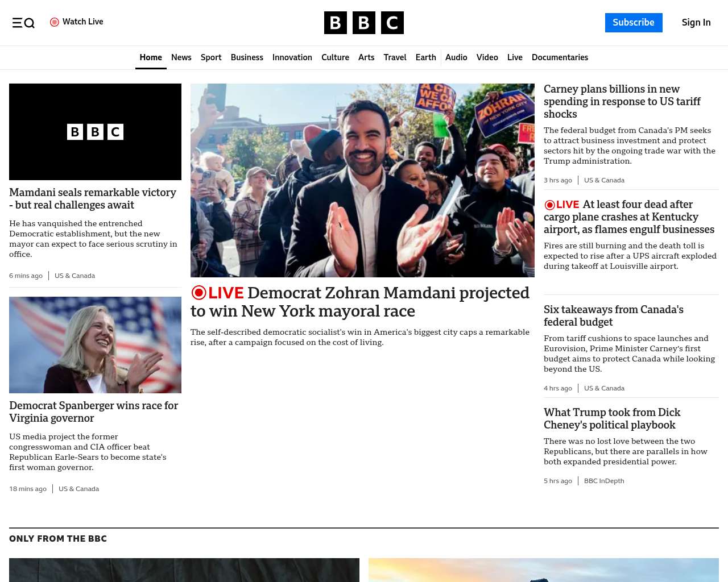Open the Zohran Mamdani crowd photo
The height and width of the screenshot is (582, 728).
click(362, 180)
